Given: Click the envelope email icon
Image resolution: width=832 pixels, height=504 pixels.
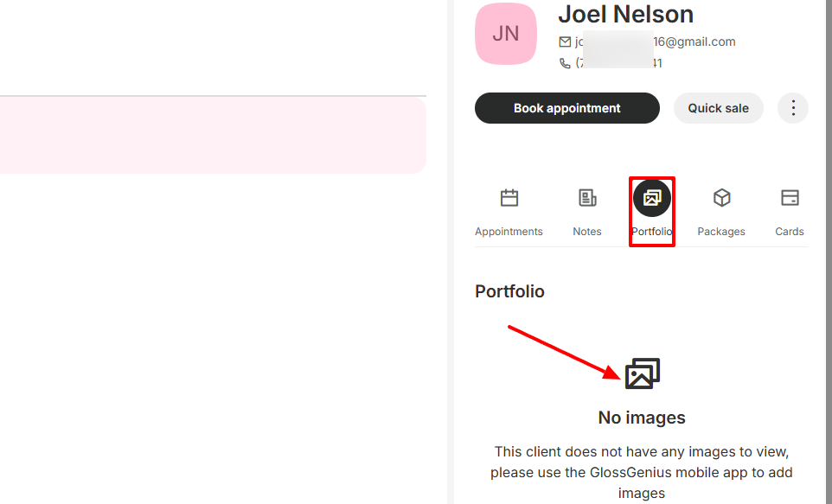Looking at the screenshot, I should [566, 41].
